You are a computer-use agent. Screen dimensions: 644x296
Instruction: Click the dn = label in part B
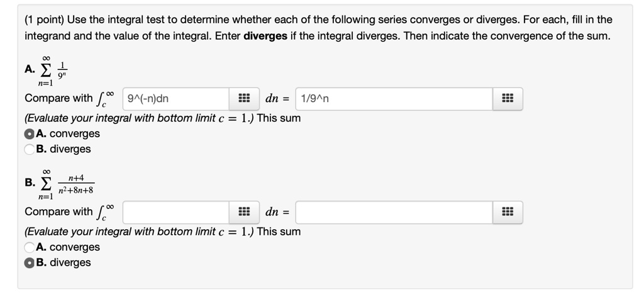(277, 212)
